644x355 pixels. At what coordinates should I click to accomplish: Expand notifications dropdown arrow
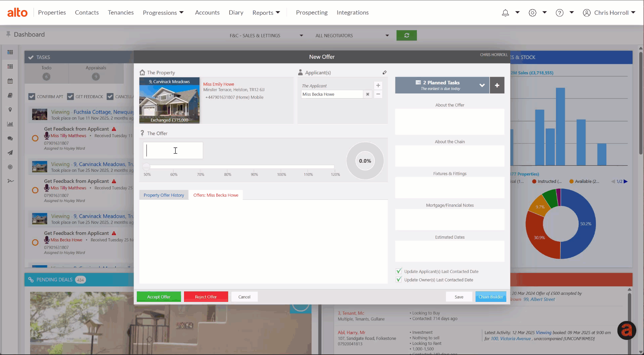coord(517,12)
